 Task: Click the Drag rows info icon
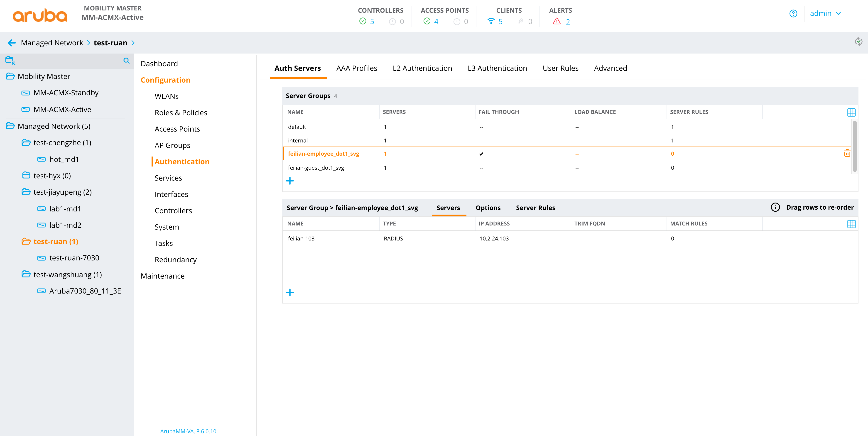775,207
